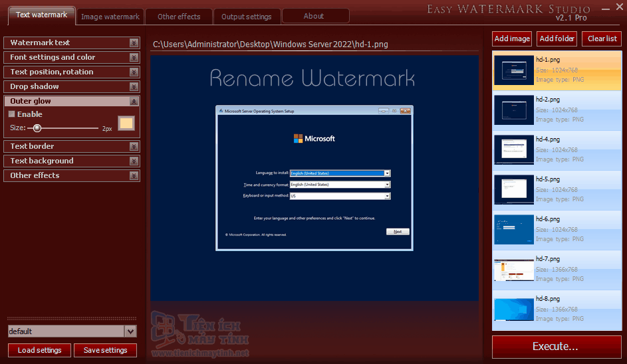Click the image file path above preview
The height and width of the screenshot is (364, 627).
[271, 45]
